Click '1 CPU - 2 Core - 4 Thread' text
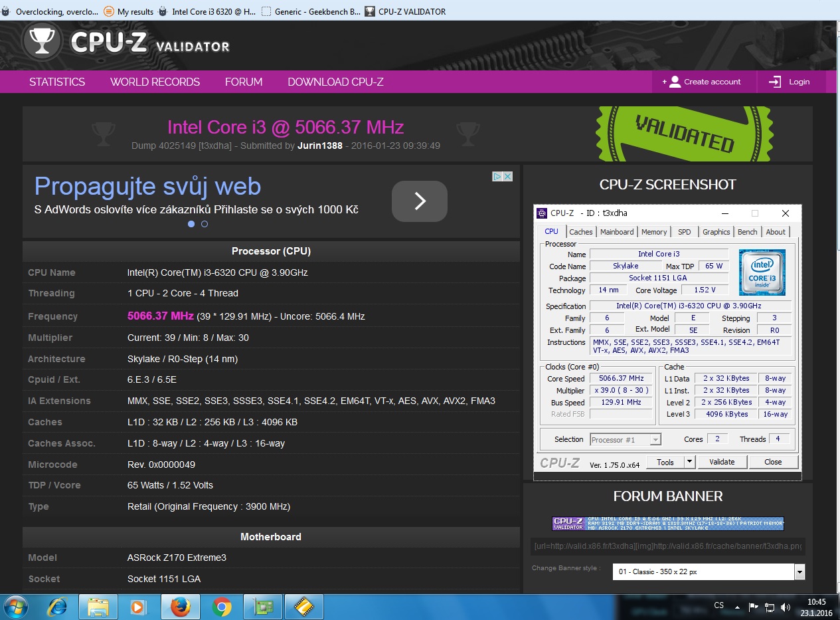The width and height of the screenshot is (840, 620). point(183,293)
